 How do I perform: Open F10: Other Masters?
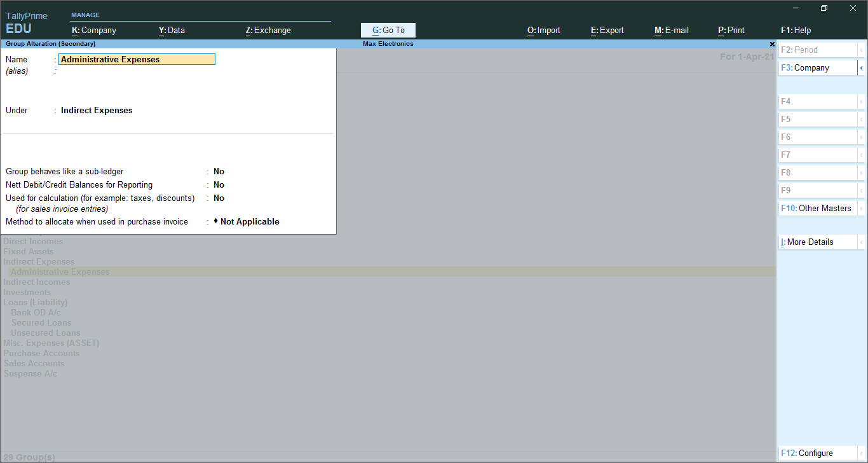point(818,208)
